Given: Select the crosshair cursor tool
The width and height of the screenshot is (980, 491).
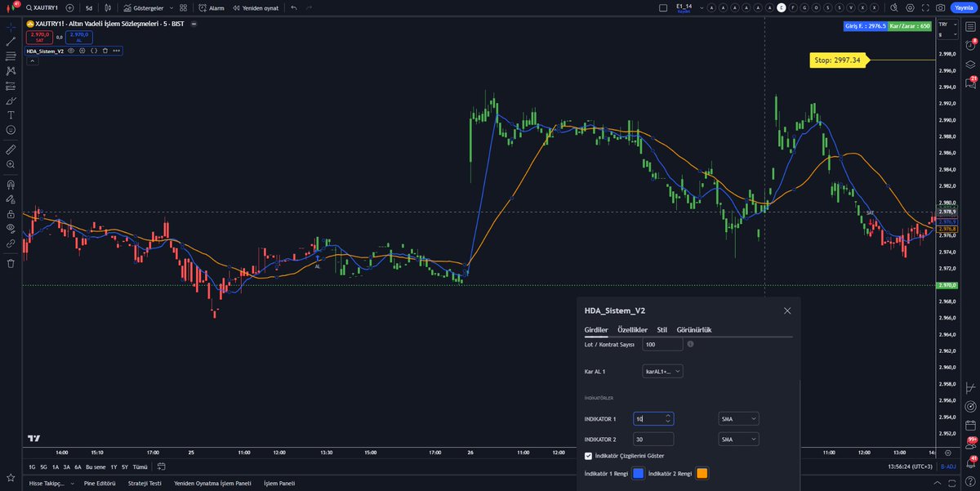Looking at the screenshot, I should point(11,26).
